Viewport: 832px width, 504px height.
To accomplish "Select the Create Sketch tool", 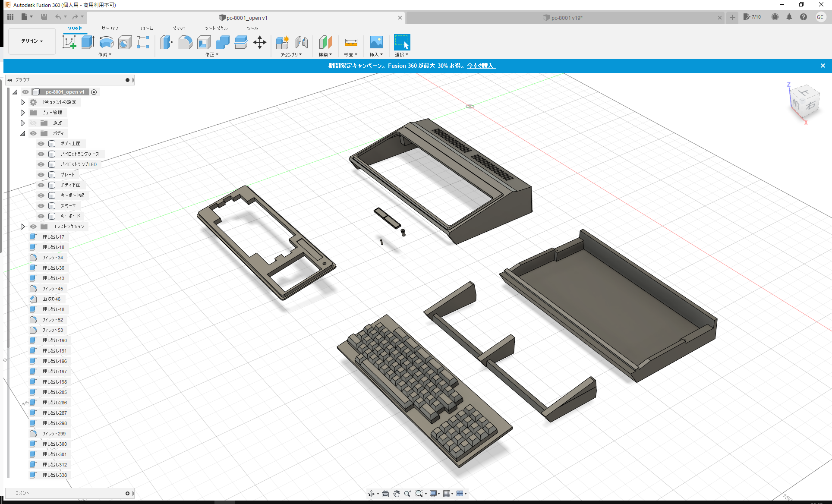I will click(x=69, y=43).
